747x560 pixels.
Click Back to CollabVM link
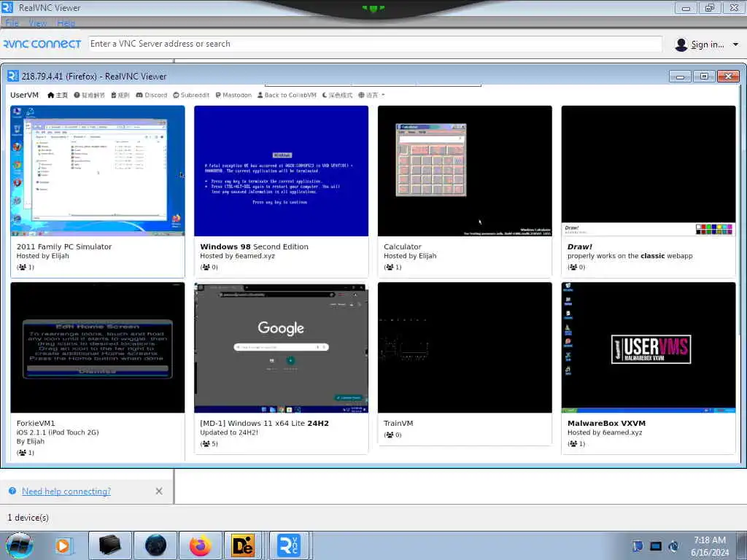(287, 96)
